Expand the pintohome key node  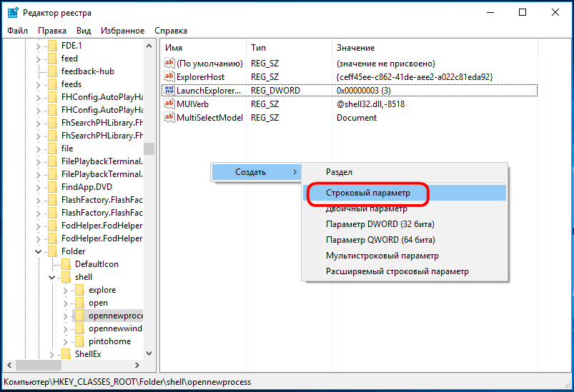(x=66, y=342)
